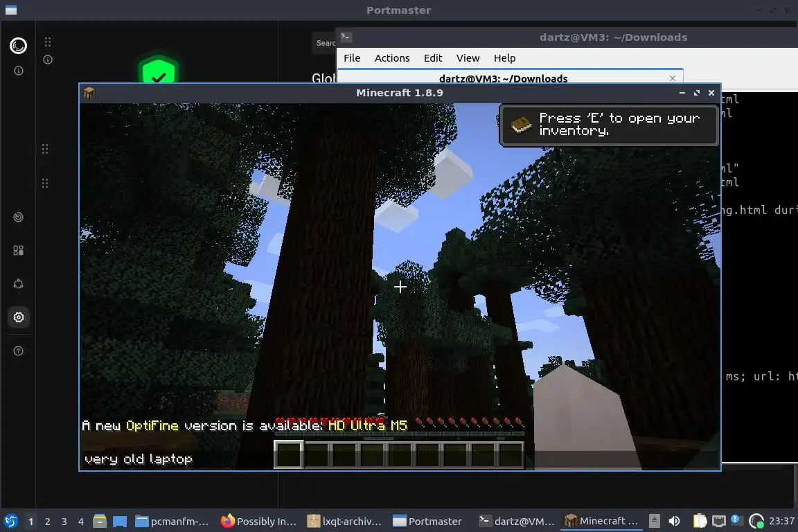Click the Portmaster tray icon near the clock
This screenshot has height=532, width=798.
756,522
